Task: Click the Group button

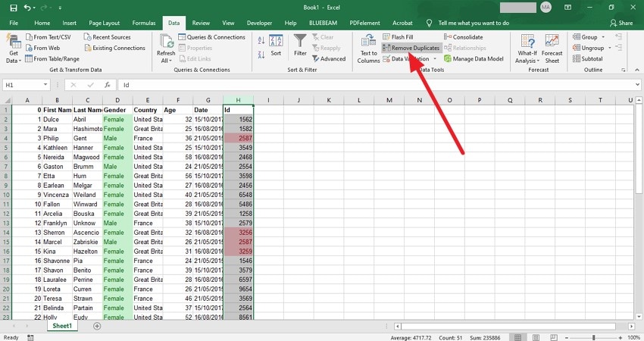Action: point(585,37)
